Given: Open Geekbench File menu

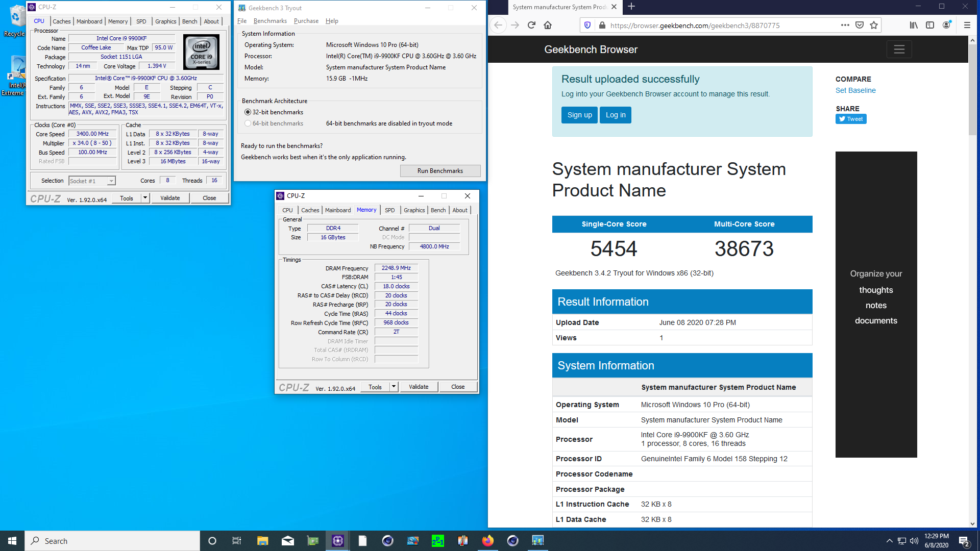Looking at the screenshot, I should (x=242, y=21).
